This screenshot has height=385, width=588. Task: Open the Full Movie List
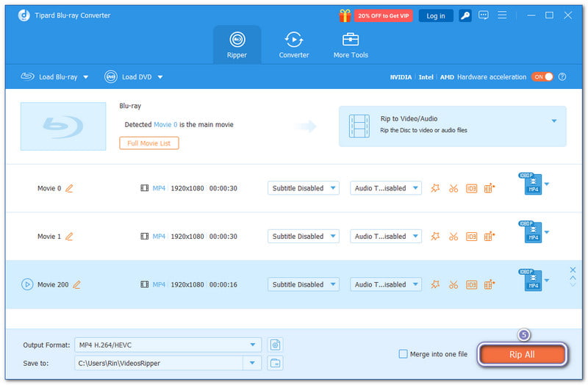[148, 143]
